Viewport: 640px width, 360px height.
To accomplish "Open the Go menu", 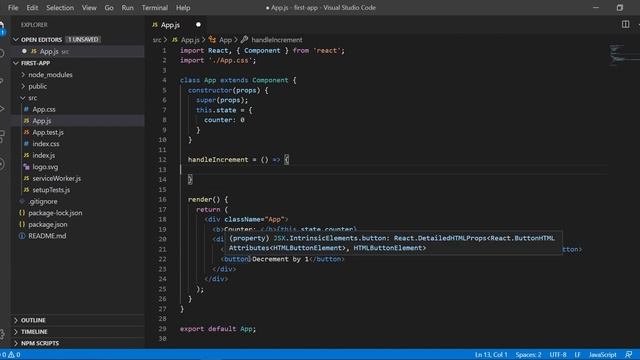I will [109, 8].
